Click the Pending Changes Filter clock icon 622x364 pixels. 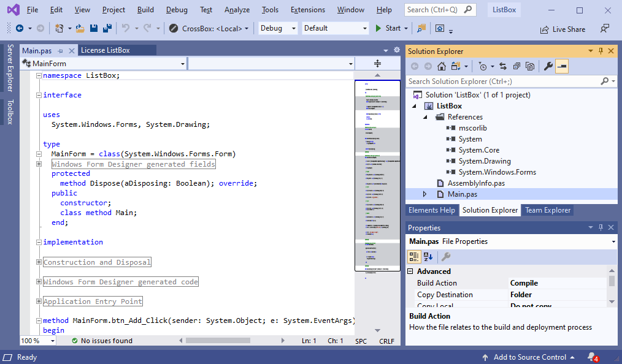(x=482, y=66)
